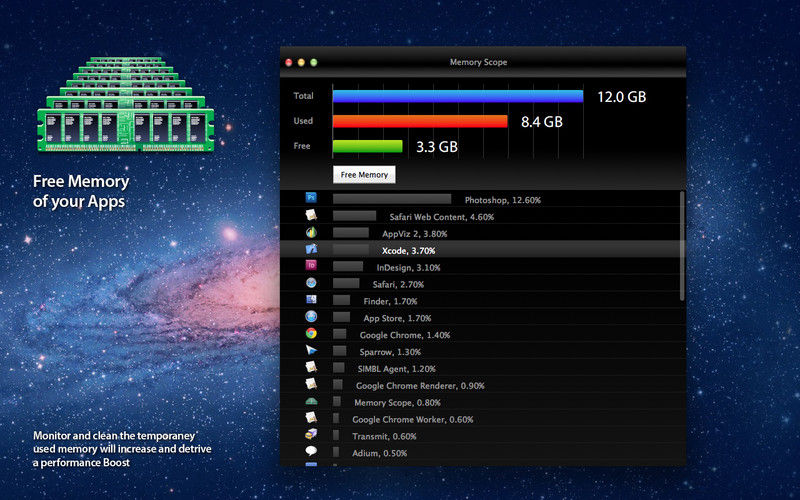Click the red Used memory bar
Viewport: 800px width, 500px height.
420,121
